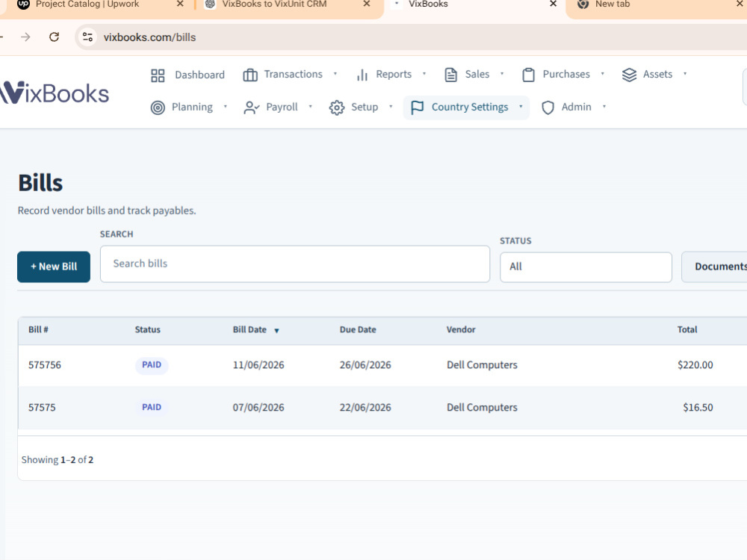The height and width of the screenshot is (560, 747).
Task: Click the Documents button
Action: pos(714,267)
